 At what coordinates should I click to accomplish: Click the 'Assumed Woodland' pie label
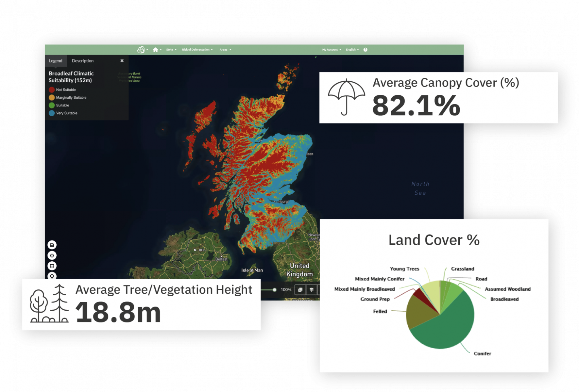pos(508,289)
